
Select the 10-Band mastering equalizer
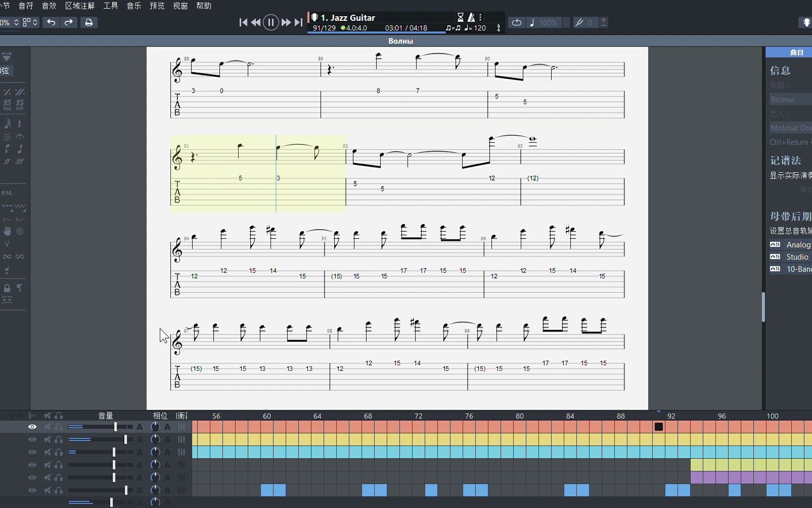coord(791,269)
